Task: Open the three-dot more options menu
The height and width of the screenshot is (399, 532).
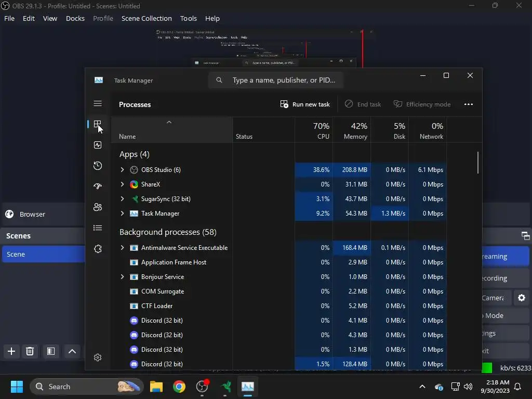Action: [x=469, y=104]
